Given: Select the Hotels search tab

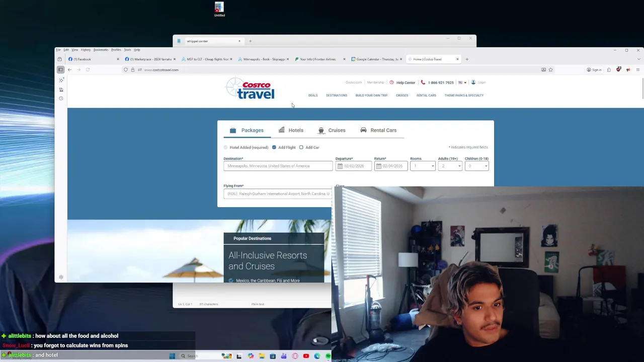Looking at the screenshot, I should click(x=291, y=130).
